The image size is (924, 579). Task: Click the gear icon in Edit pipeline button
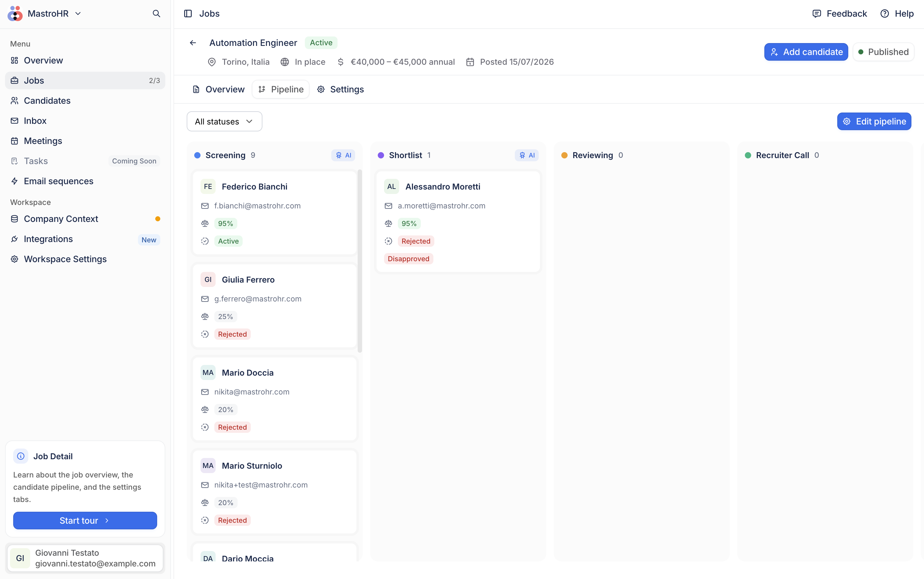(847, 121)
